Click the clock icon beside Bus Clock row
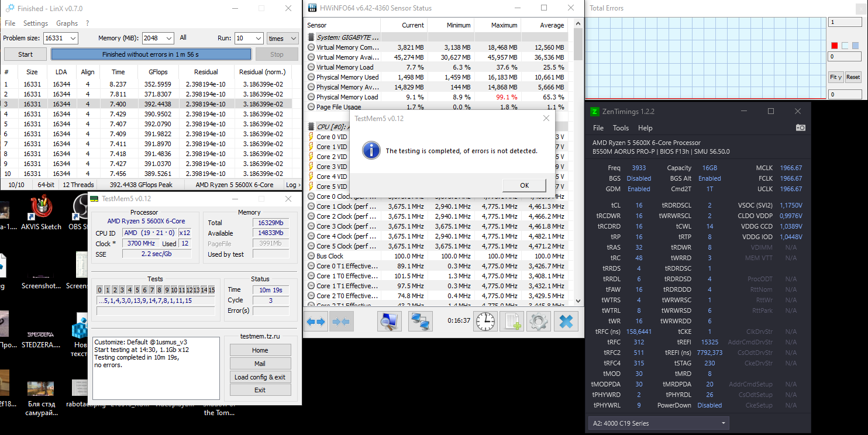Viewport: 868px width, 435px height. [x=311, y=256]
